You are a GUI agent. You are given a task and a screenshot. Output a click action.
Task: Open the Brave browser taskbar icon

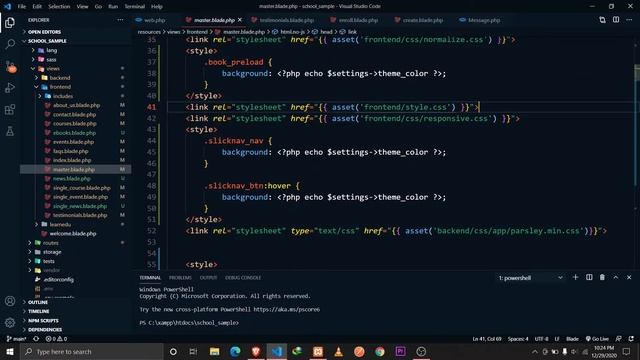click(256, 351)
